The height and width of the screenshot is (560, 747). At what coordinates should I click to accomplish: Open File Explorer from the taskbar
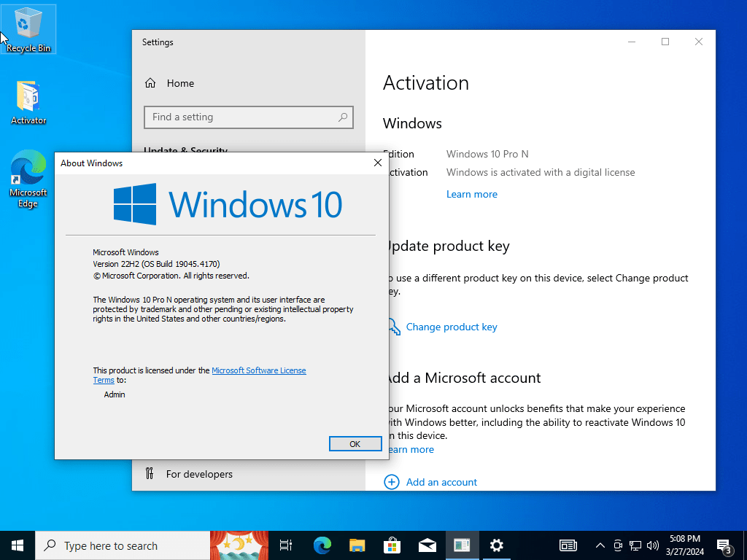pyautogui.click(x=357, y=545)
